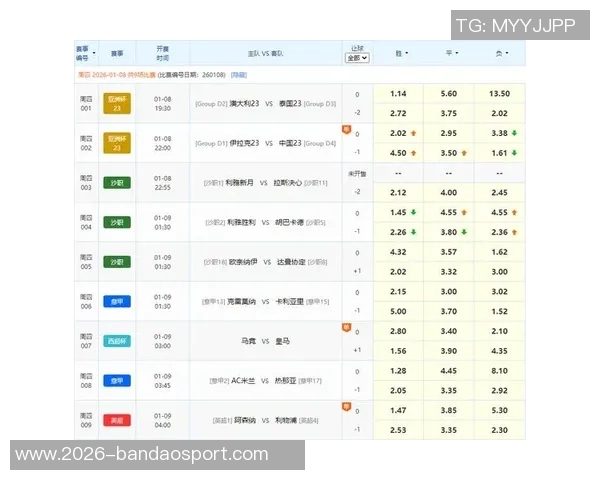Click the green 沙职 badge in row 004
This screenshot has width=600, height=480.
117,222
